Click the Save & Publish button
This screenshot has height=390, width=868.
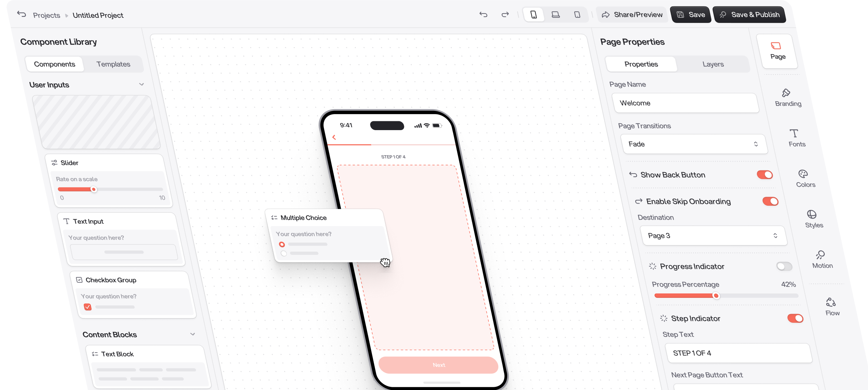click(x=749, y=15)
